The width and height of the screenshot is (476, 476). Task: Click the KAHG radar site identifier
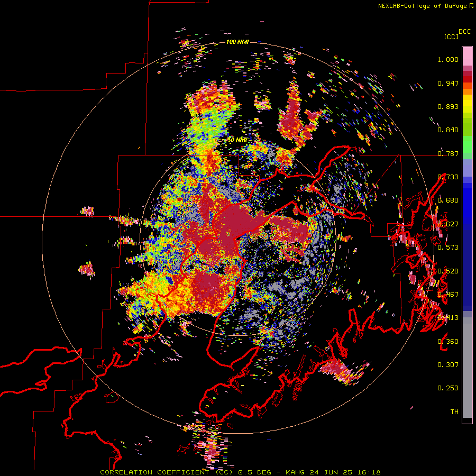pyautogui.click(x=295, y=472)
